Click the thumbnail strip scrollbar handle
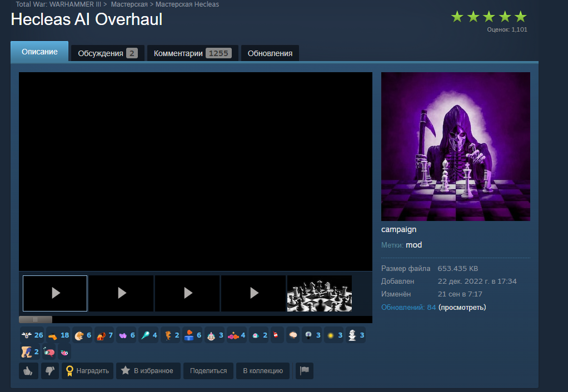Screen dimensions: 568x392 click(36, 319)
